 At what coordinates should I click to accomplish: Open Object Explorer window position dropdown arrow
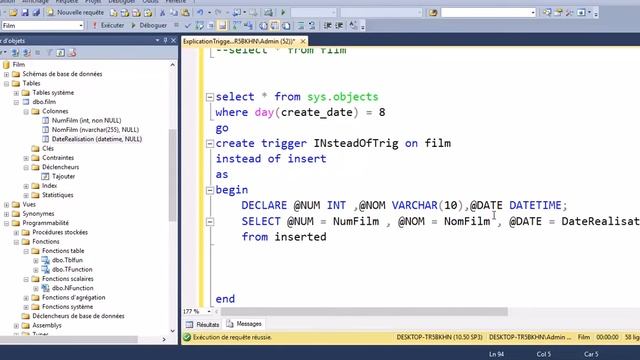pyautogui.click(x=158, y=40)
